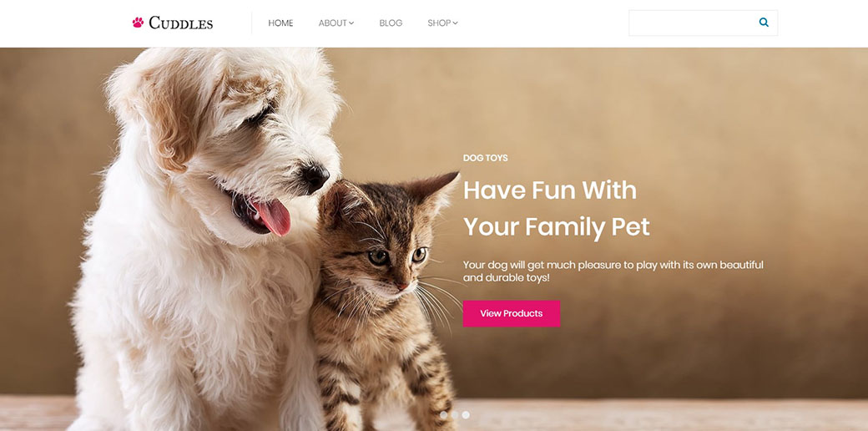Click the slide description about durable toys
This screenshot has width=868, height=431.
(x=613, y=271)
